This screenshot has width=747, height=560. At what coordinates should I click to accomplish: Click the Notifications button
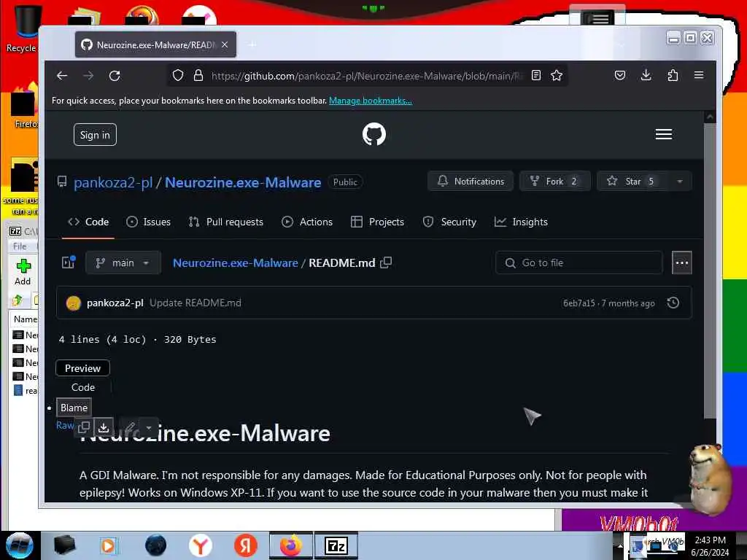tap(471, 182)
